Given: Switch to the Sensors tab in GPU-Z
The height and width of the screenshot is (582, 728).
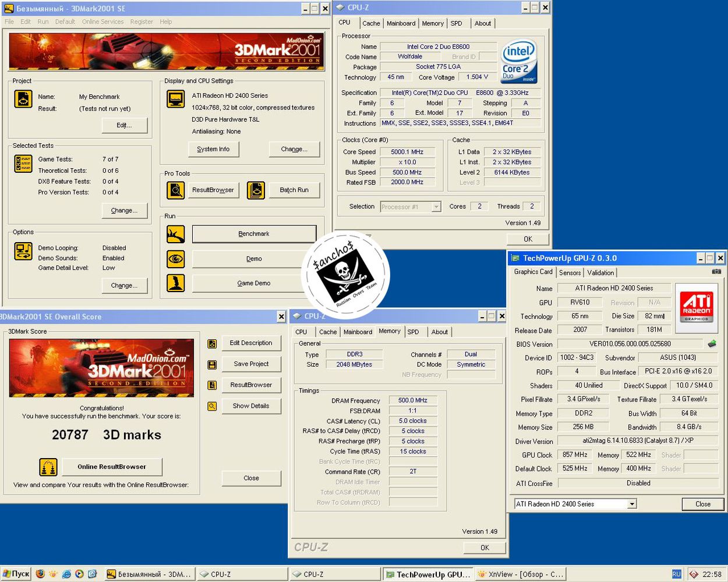Looking at the screenshot, I should (x=570, y=272).
